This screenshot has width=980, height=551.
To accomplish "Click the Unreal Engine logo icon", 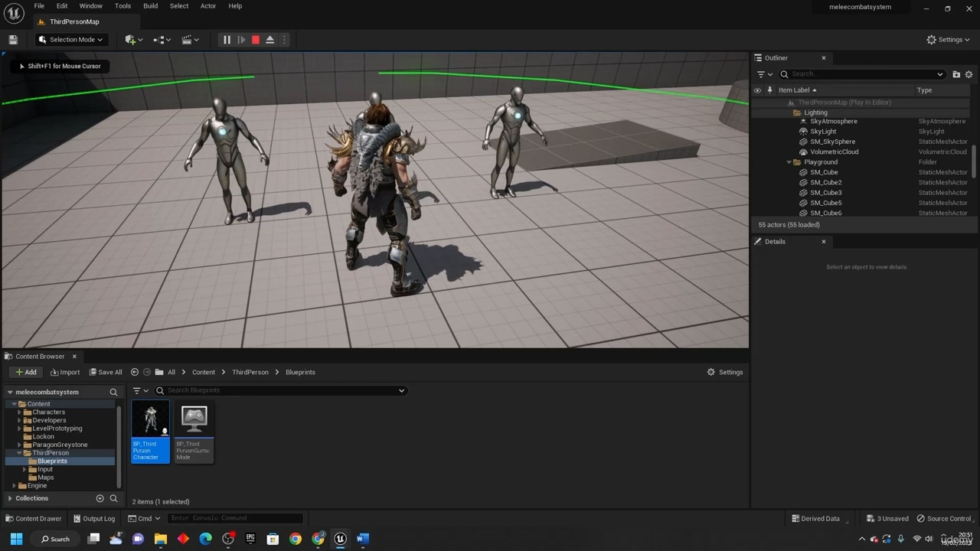I will coord(14,13).
